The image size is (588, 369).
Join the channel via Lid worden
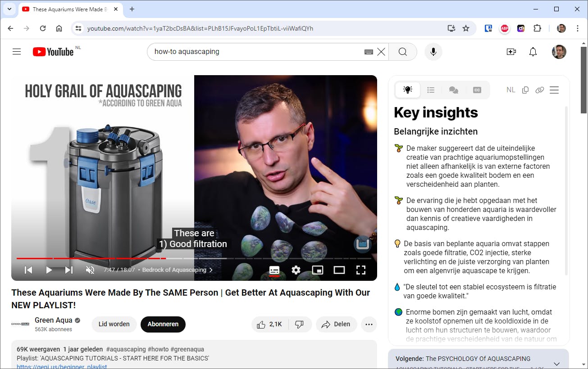tap(114, 324)
